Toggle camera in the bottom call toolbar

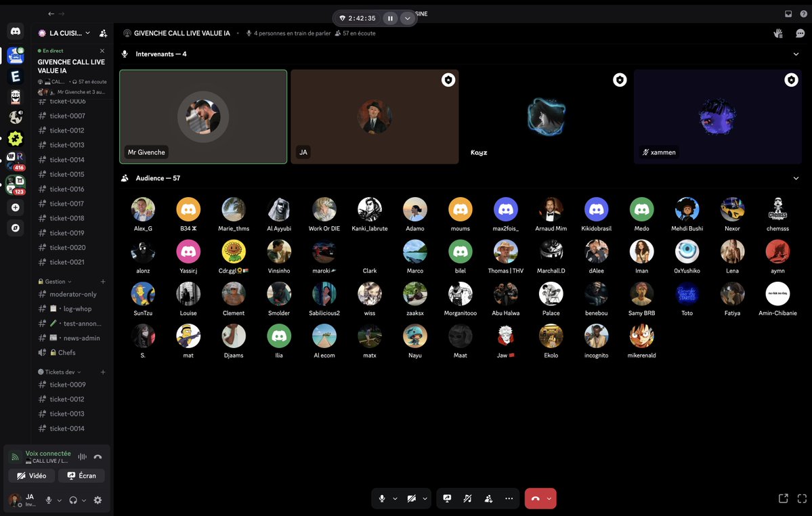tap(412, 498)
